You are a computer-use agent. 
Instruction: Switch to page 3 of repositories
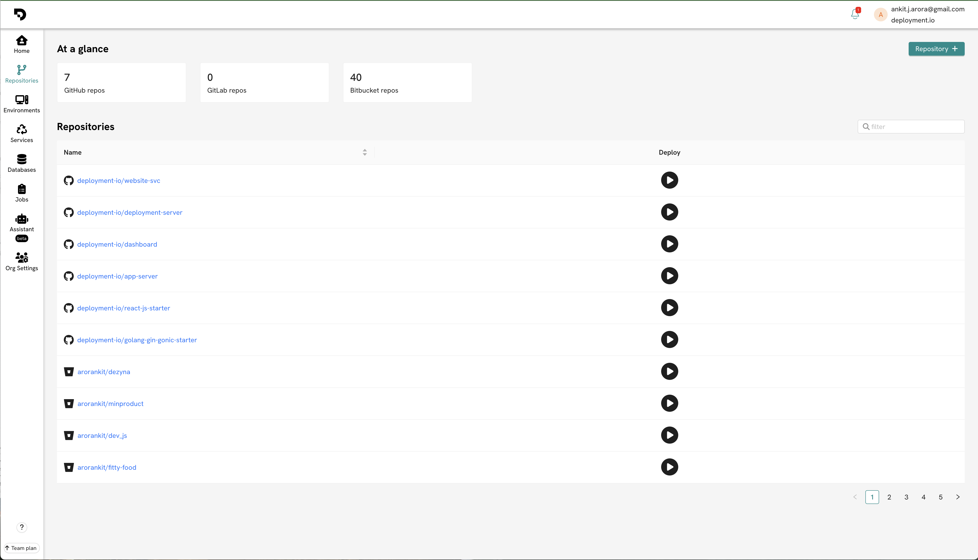[906, 497]
